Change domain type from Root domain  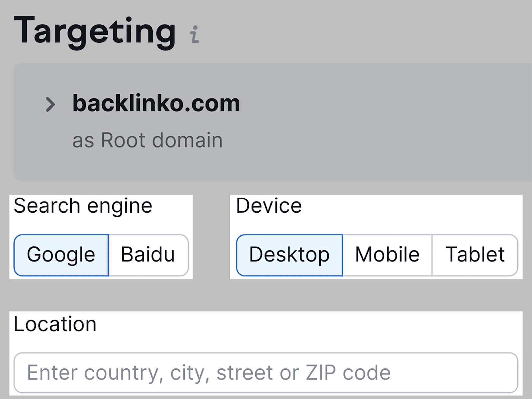pyautogui.click(x=148, y=140)
